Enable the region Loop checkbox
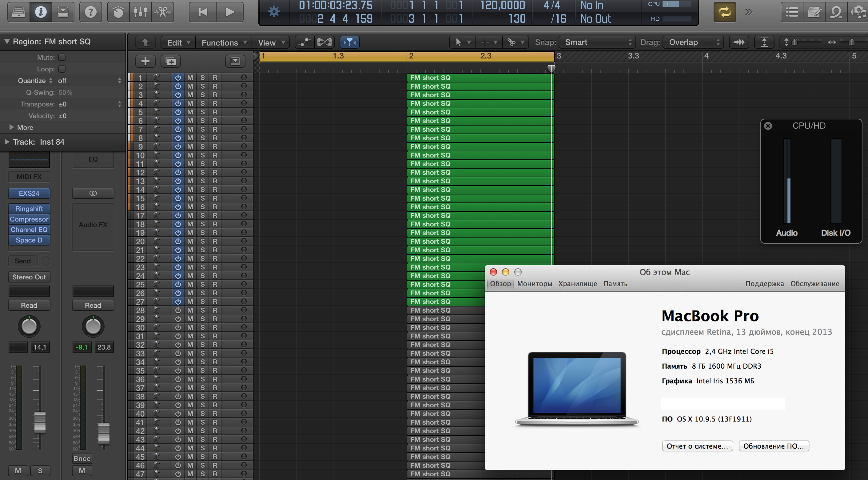 pos(62,69)
